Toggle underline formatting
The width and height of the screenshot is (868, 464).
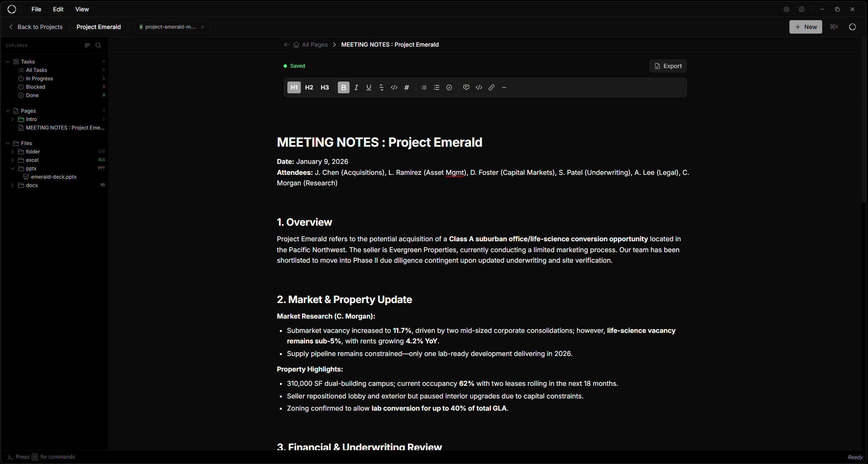click(369, 87)
